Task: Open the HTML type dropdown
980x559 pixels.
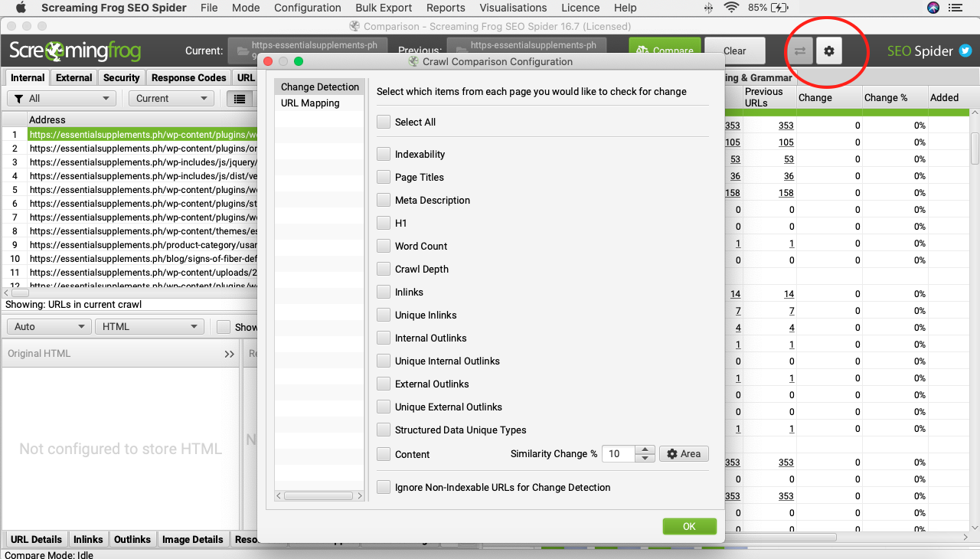Action: (150, 327)
